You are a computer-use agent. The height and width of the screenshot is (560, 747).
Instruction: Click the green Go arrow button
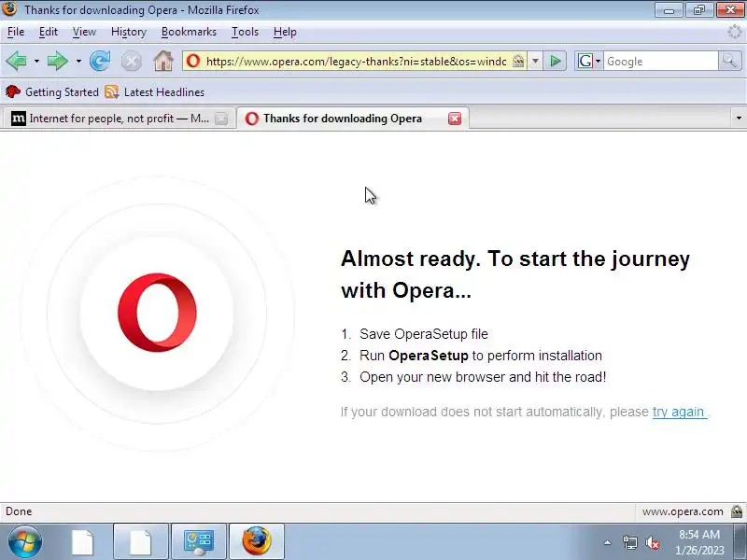click(x=555, y=61)
